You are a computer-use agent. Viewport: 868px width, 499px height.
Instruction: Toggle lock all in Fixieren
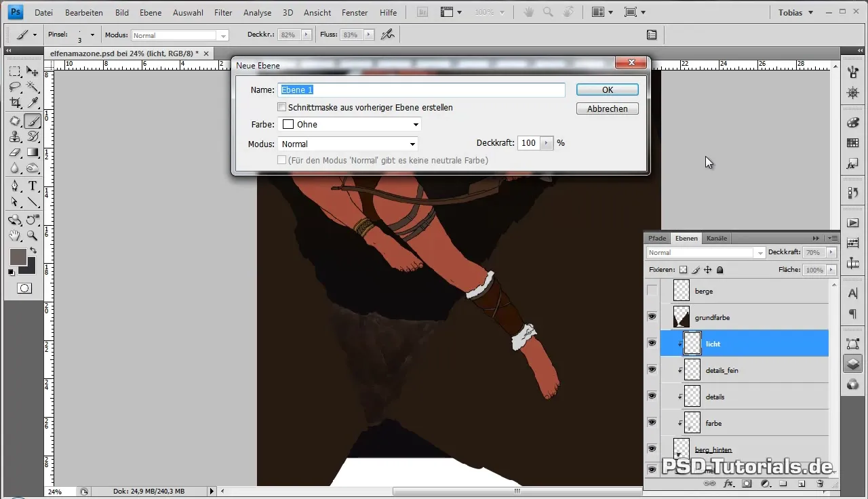click(x=720, y=270)
